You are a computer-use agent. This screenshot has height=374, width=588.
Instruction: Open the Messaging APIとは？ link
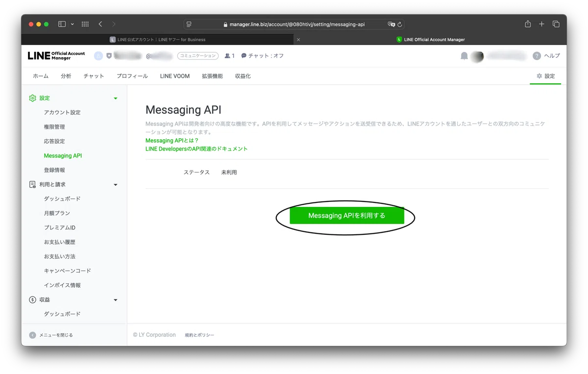172,141
